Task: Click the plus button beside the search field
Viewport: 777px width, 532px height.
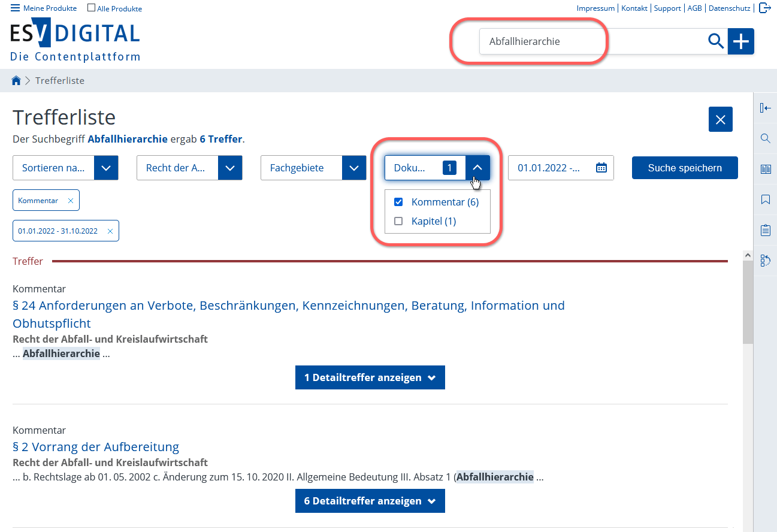Action: [741, 41]
